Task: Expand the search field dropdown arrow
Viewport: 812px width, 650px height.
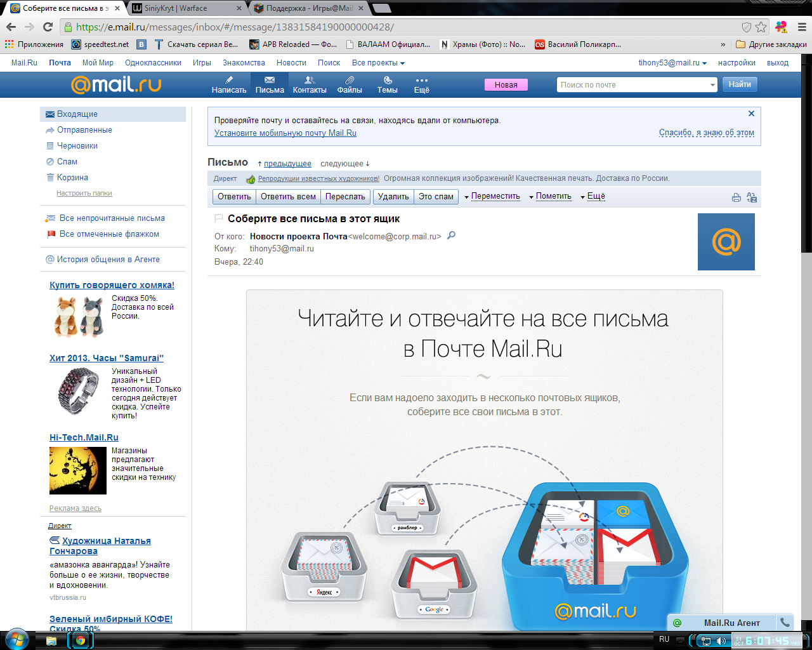Action: point(712,85)
